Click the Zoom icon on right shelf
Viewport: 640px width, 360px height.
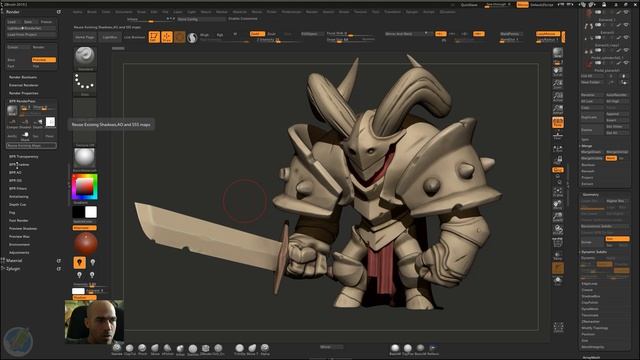pyautogui.click(x=558, y=84)
